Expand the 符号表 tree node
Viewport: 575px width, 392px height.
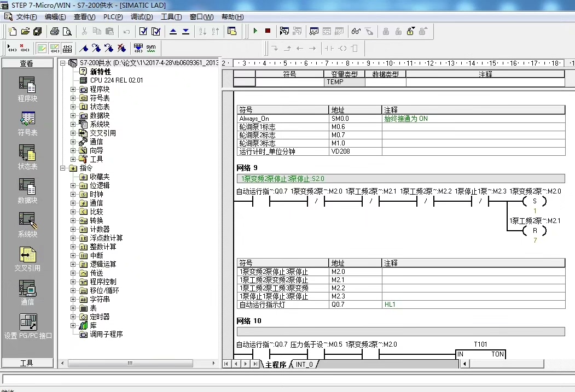pyautogui.click(x=73, y=98)
